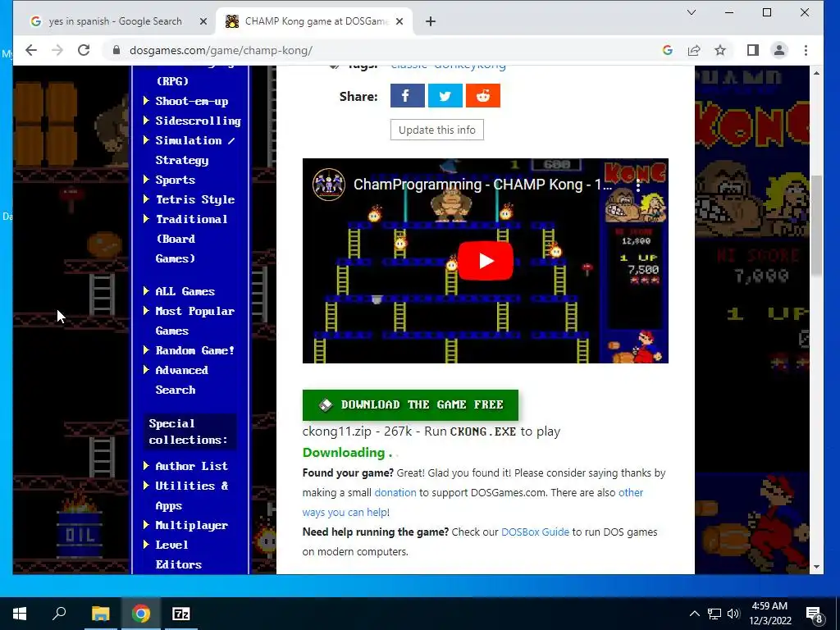Open the DOSBox Guide link
Screen dimensions: 840x630
(535, 532)
